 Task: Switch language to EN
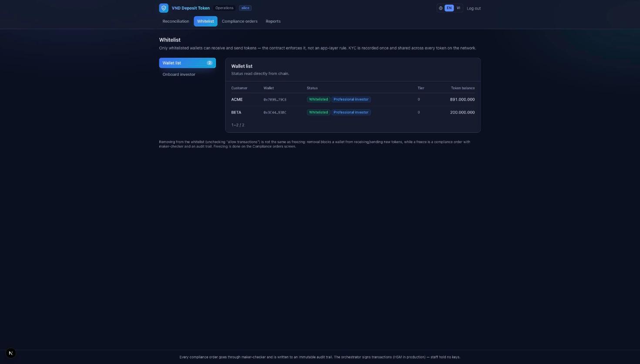(449, 8)
